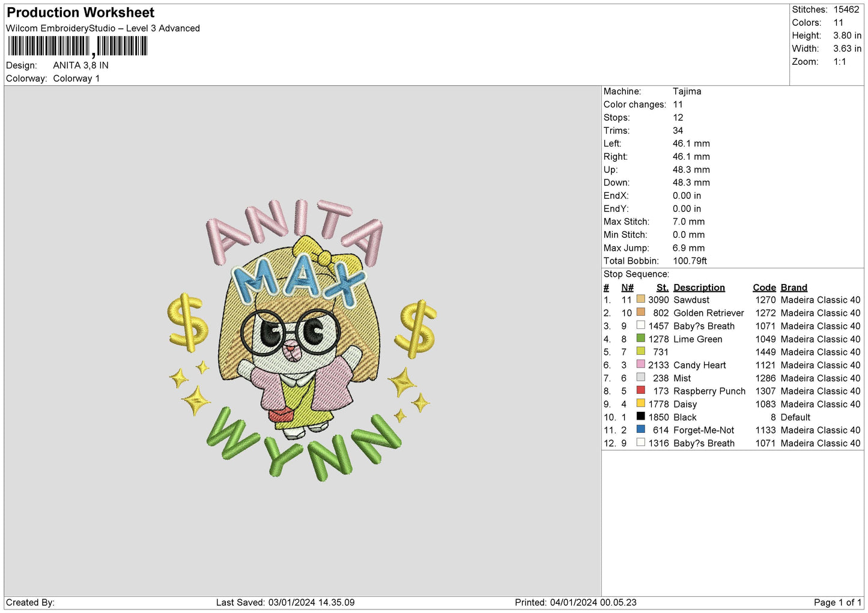The height and width of the screenshot is (613, 868).
Task: Click the "Raspberry Punch" description text
Action: tap(709, 391)
